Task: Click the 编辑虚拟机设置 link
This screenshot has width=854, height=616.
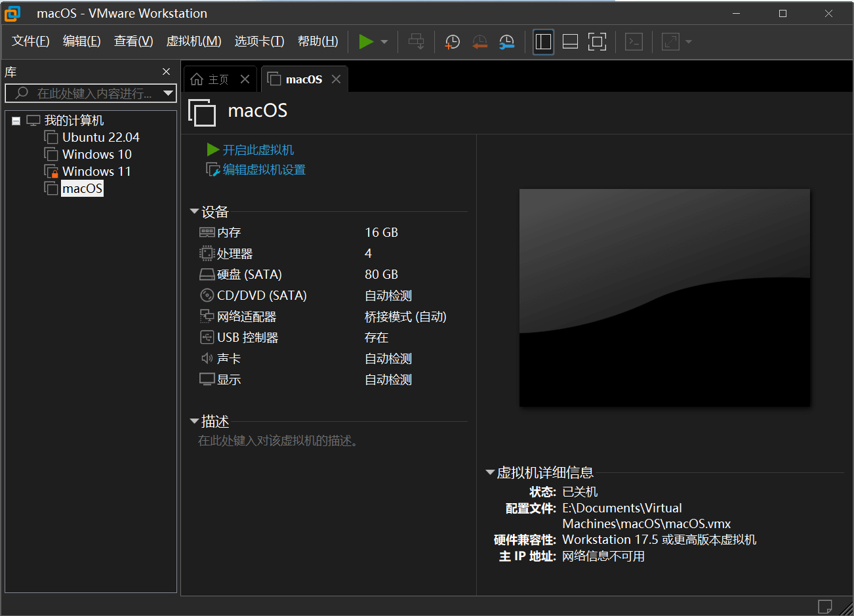Action: [x=264, y=170]
